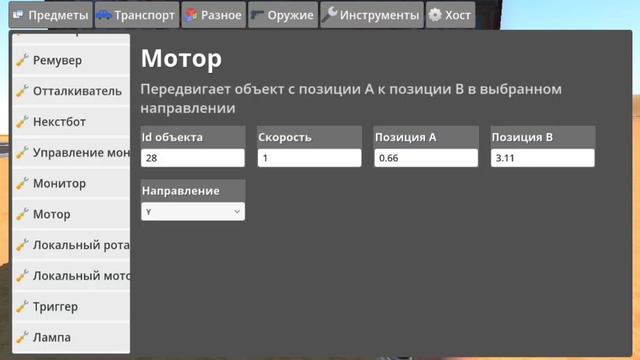Switch to the Транспорт tab

coord(137,15)
